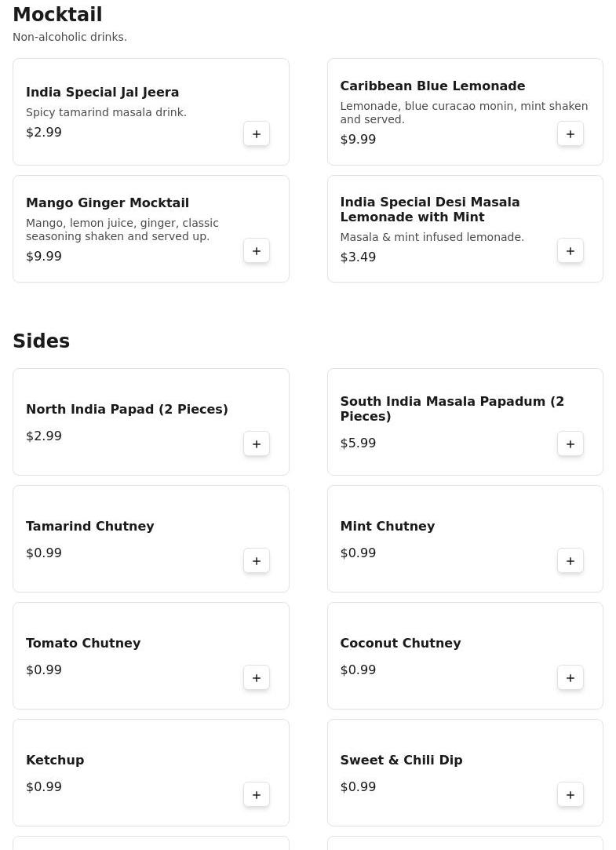The height and width of the screenshot is (850, 616).
Task: Open the Mango Ginger Mocktail item title
Action: [x=108, y=202]
